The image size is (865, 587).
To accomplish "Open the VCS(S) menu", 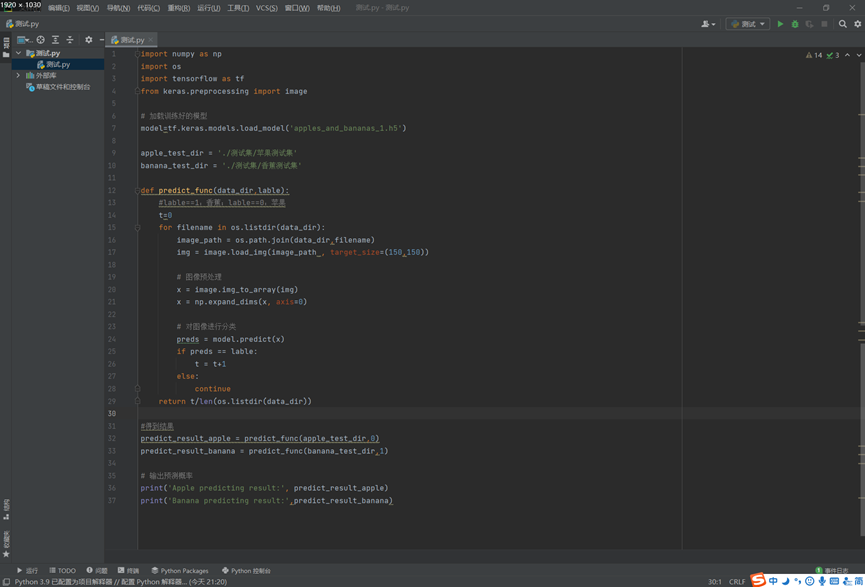I will coord(267,8).
